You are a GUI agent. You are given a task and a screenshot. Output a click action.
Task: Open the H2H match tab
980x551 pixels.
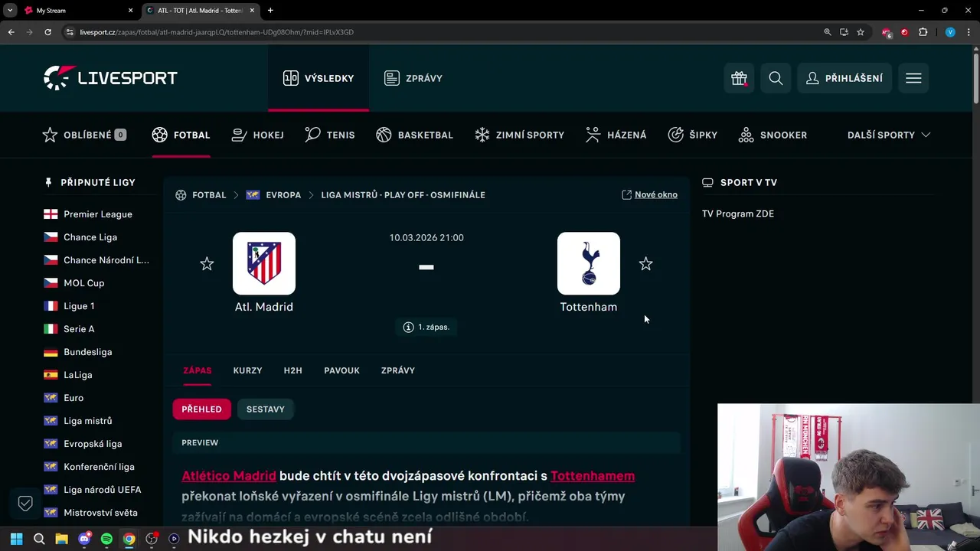click(x=292, y=370)
